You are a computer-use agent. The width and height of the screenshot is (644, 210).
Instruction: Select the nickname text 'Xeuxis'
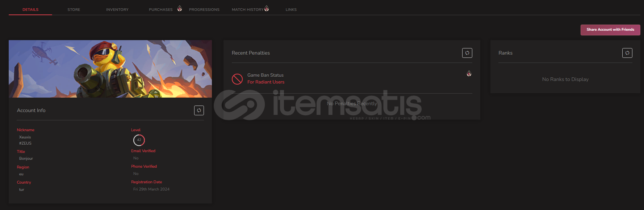(25, 137)
